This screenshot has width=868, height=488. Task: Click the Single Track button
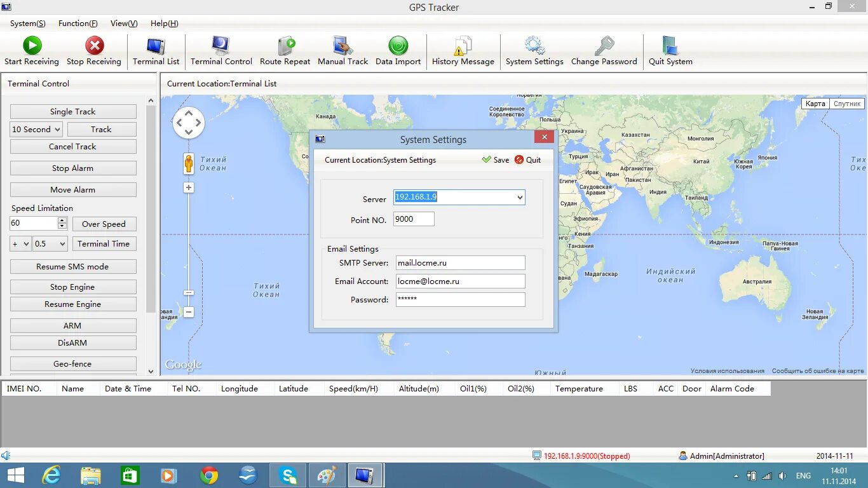pyautogui.click(x=73, y=111)
